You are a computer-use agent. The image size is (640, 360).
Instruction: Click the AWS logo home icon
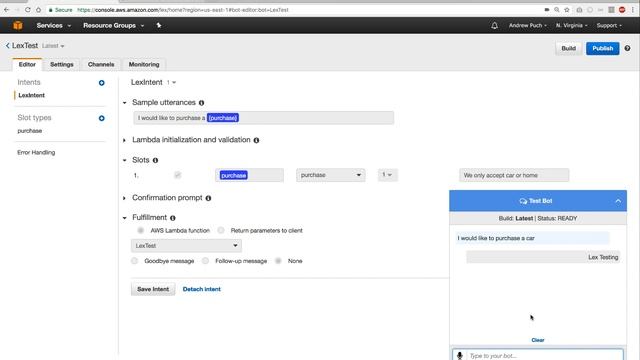(x=18, y=25)
